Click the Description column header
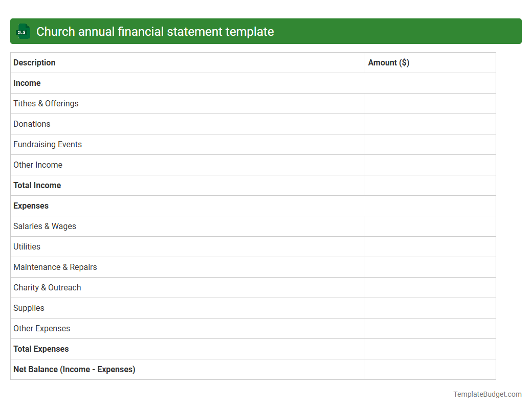532x409 pixels. pos(34,62)
